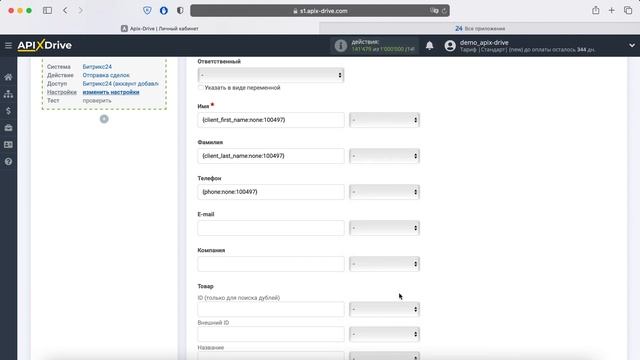Open the Ответственный dropdown
Image resolution: width=640 pixels, height=360 pixels.
[x=271, y=75]
